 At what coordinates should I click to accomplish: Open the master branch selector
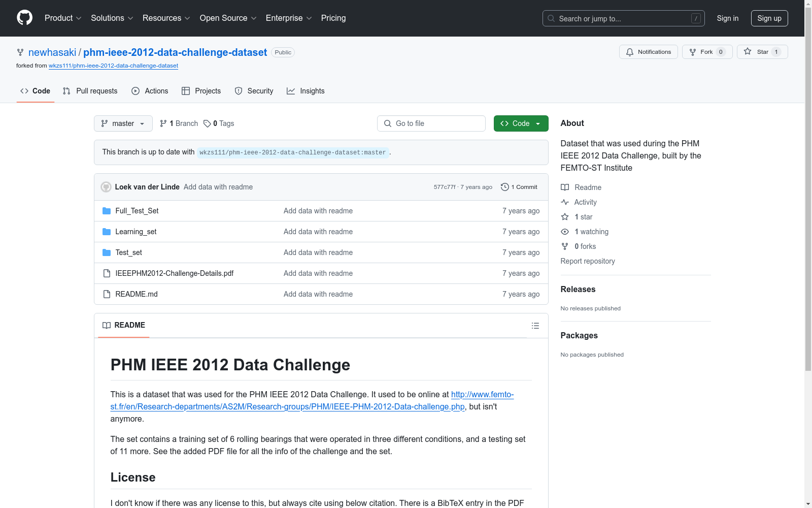[x=123, y=123]
